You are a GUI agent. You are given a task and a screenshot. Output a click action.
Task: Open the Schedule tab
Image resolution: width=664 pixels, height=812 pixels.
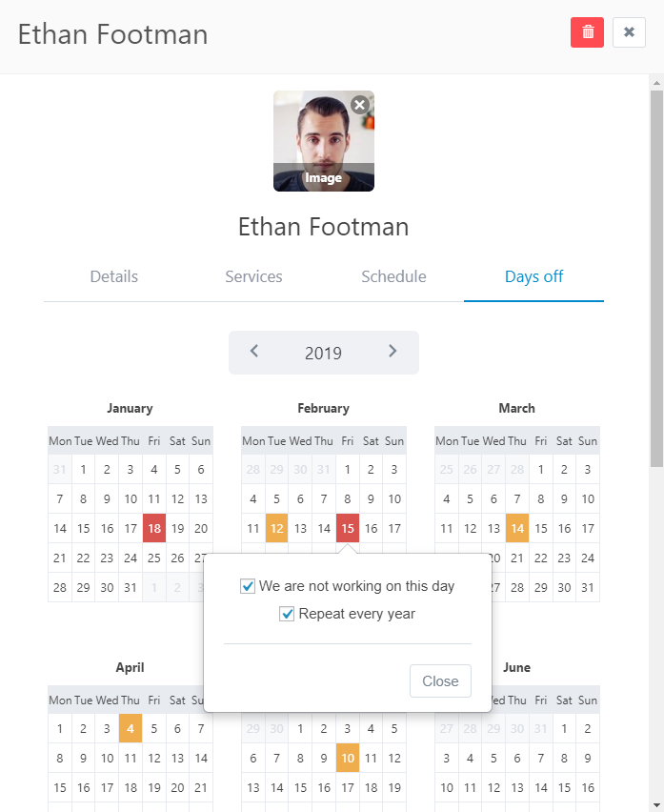point(393,276)
